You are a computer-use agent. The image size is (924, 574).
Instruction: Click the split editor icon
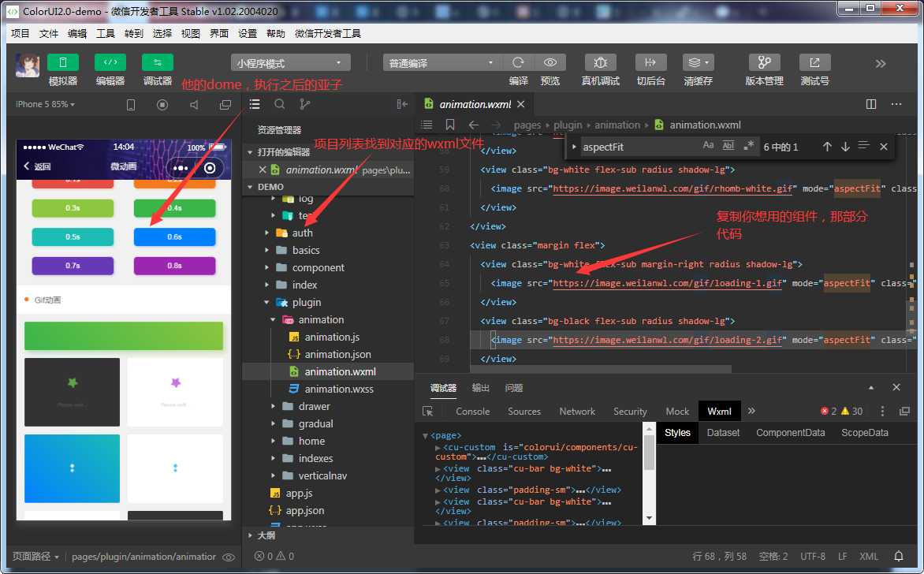(x=871, y=104)
